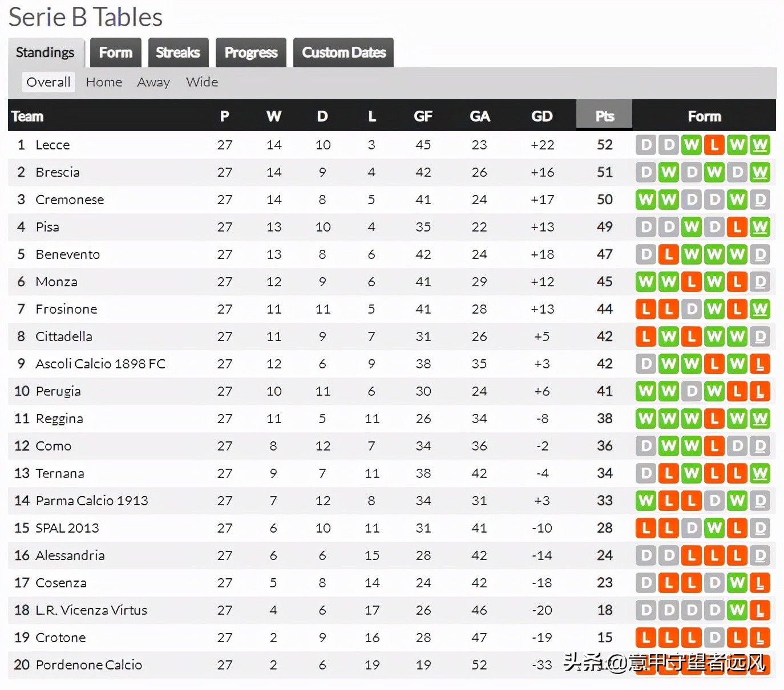Sort table by GF column header
The height and width of the screenshot is (690, 784).
(x=423, y=116)
